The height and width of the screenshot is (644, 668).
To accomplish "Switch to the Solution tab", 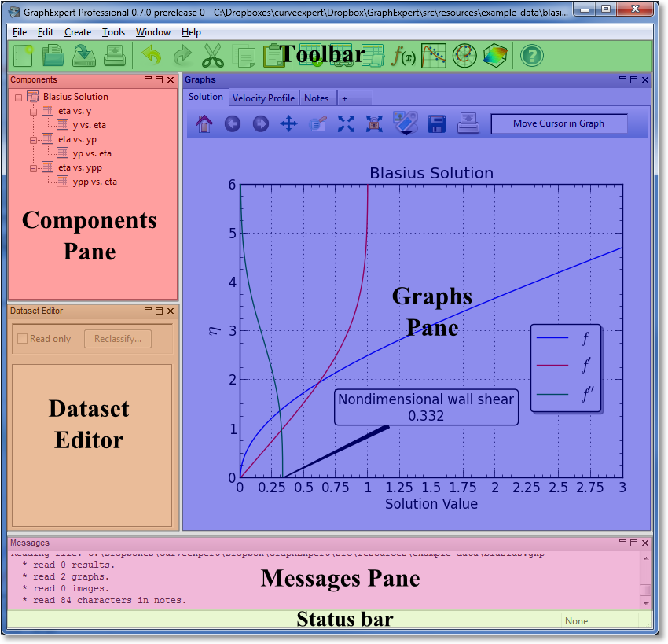I will point(206,97).
